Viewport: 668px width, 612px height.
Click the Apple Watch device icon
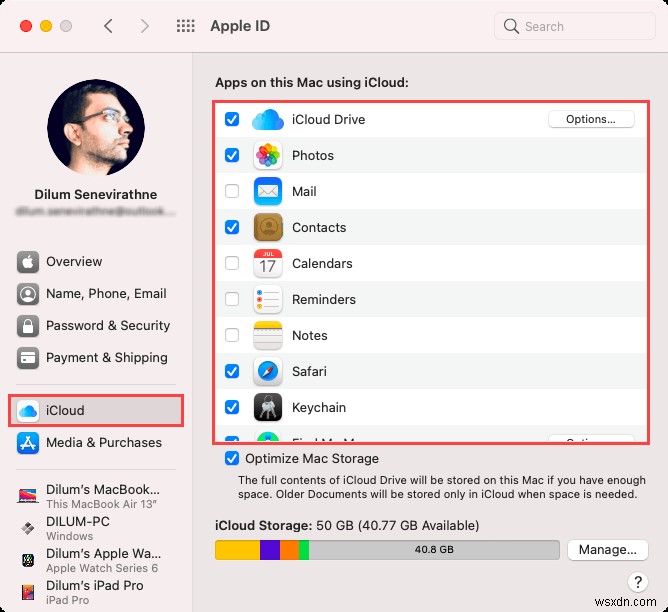(x=28, y=560)
